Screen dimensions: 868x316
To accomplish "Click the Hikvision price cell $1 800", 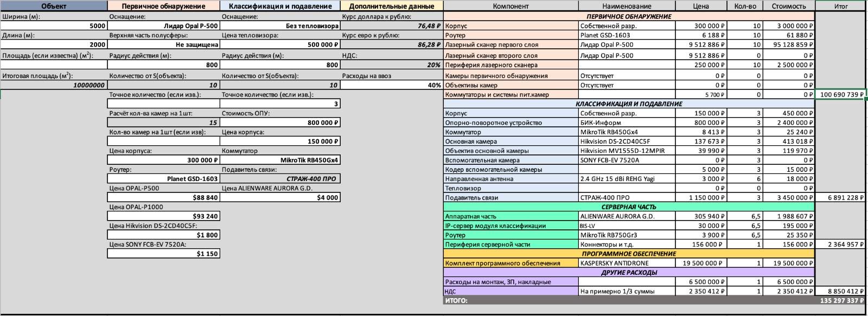I will 164,235.
